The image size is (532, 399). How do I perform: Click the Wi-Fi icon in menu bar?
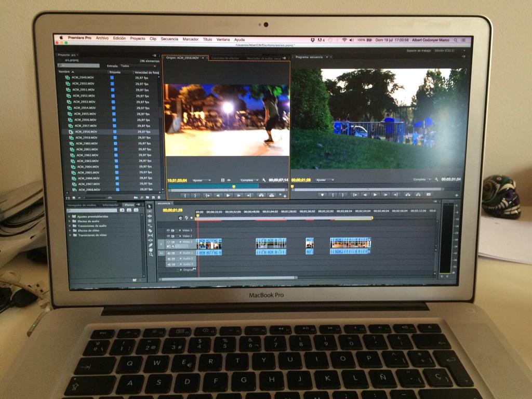tap(344, 39)
